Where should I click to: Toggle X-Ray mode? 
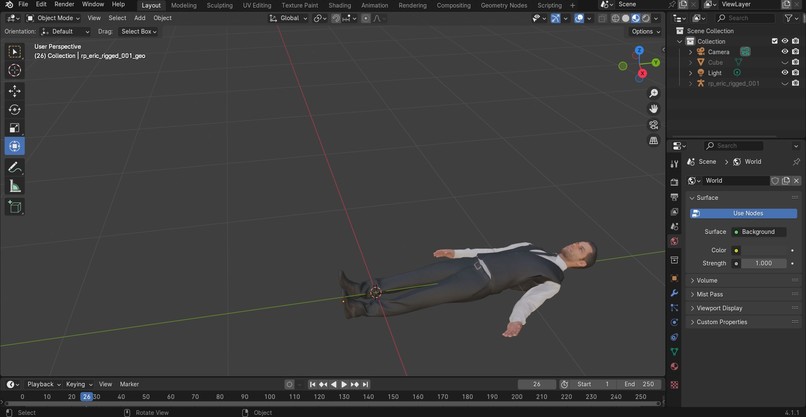click(x=603, y=18)
